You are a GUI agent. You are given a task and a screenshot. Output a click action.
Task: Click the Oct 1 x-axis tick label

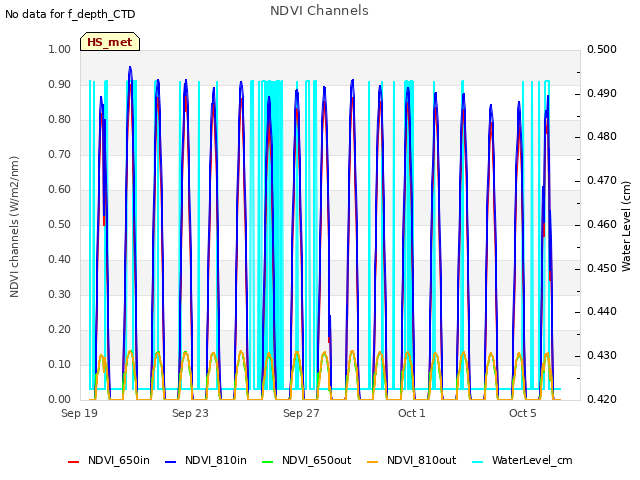pos(412,413)
